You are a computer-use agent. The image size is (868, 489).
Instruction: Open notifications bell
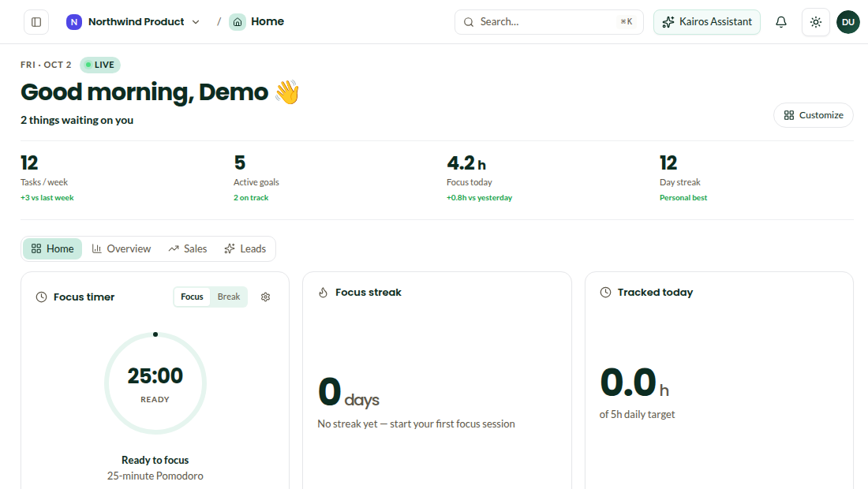tap(781, 22)
